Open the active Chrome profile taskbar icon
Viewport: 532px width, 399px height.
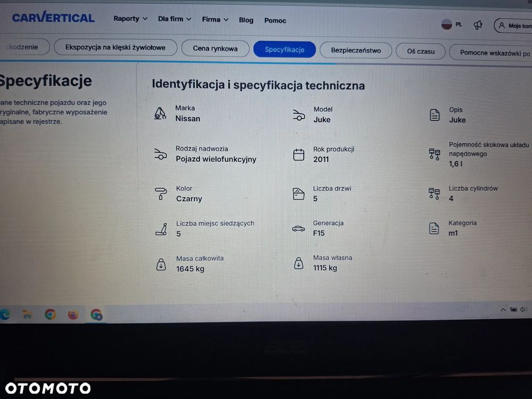[x=96, y=315]
